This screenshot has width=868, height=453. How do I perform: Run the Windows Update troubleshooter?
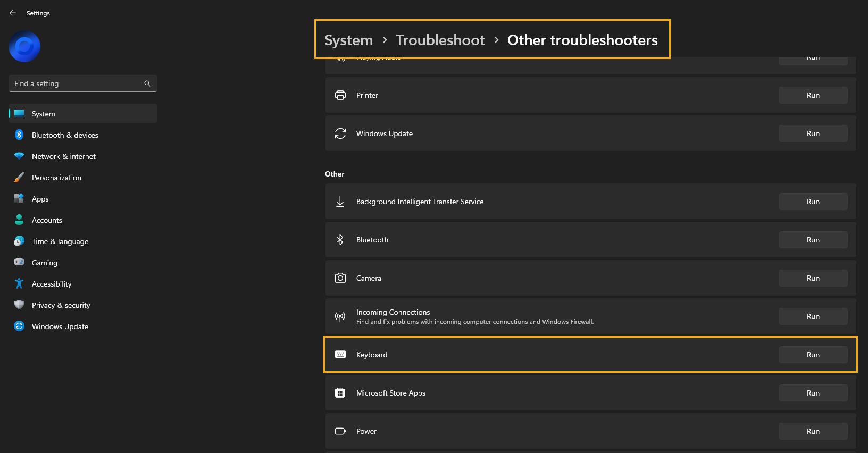tap(813, 133)
